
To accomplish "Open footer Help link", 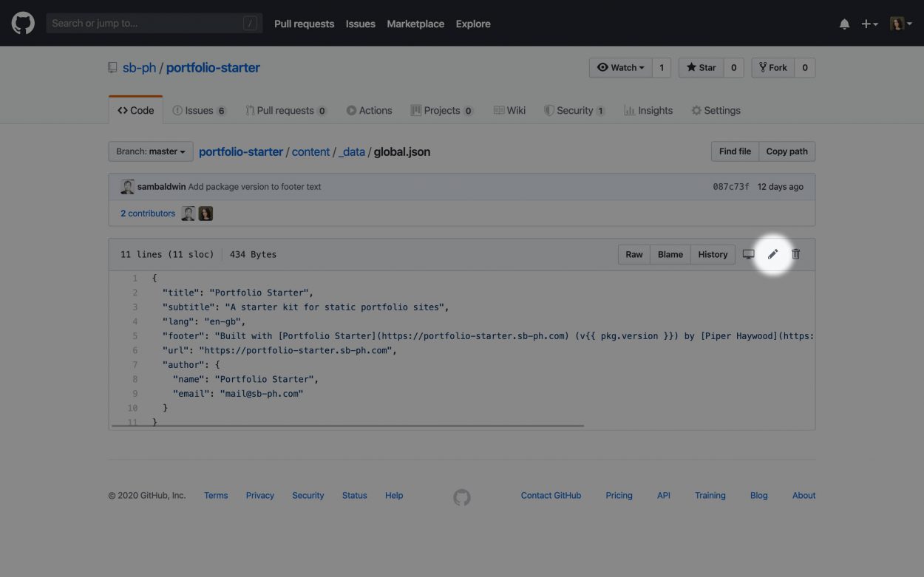I will pos(394,496).
